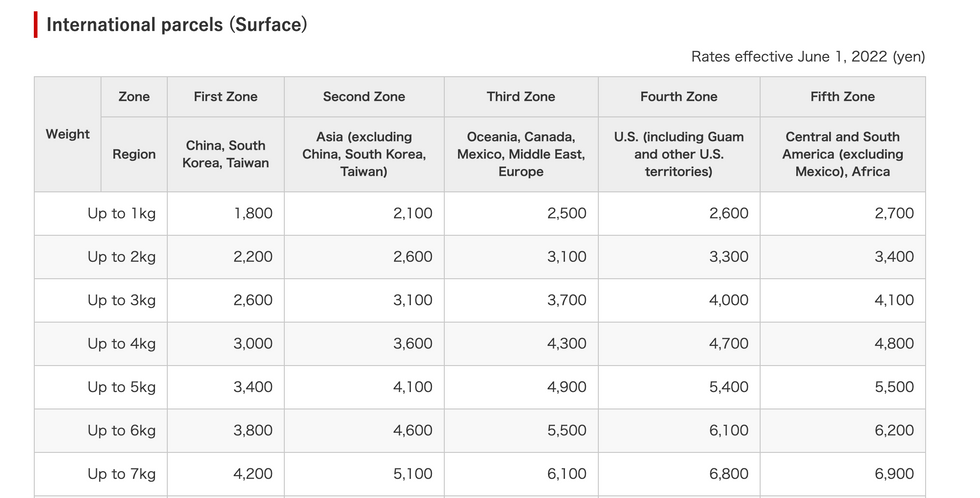Select the 4,900 yen Third Zone rate

(566, 387)
